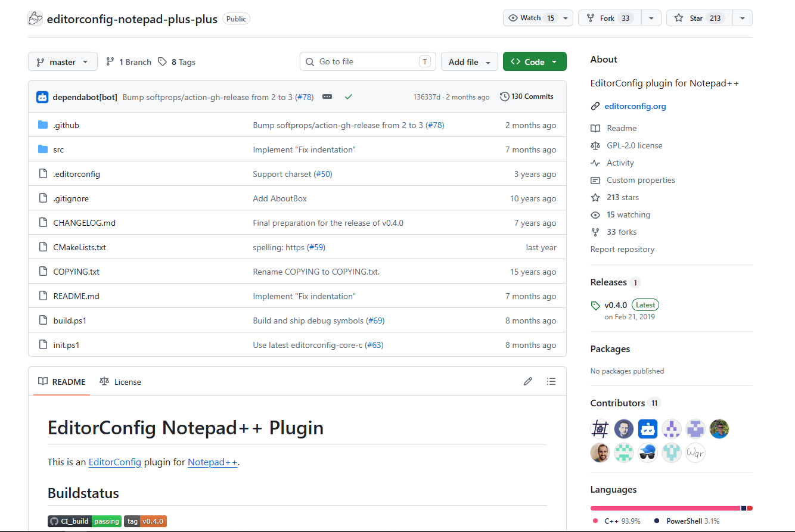The height and width of the screenshot is (532, 795).
Task: Click the pink C++ language dot
Action: [x=595, y=521]
